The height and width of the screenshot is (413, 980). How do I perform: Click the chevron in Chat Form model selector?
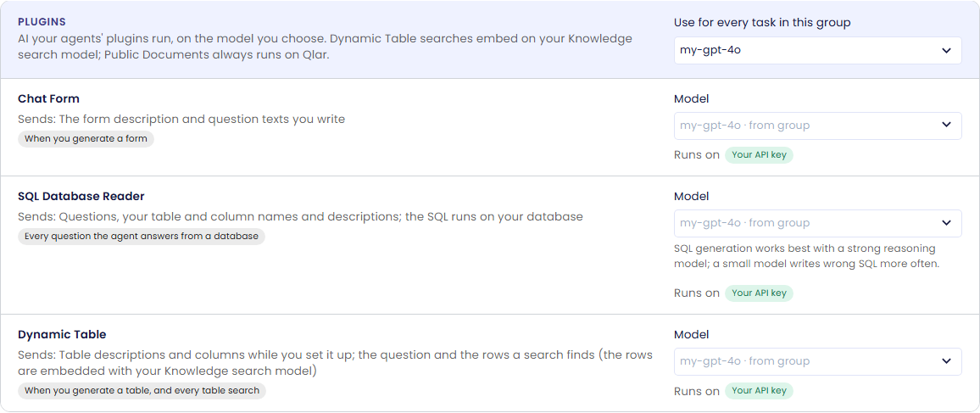click(x=946, y=125)
